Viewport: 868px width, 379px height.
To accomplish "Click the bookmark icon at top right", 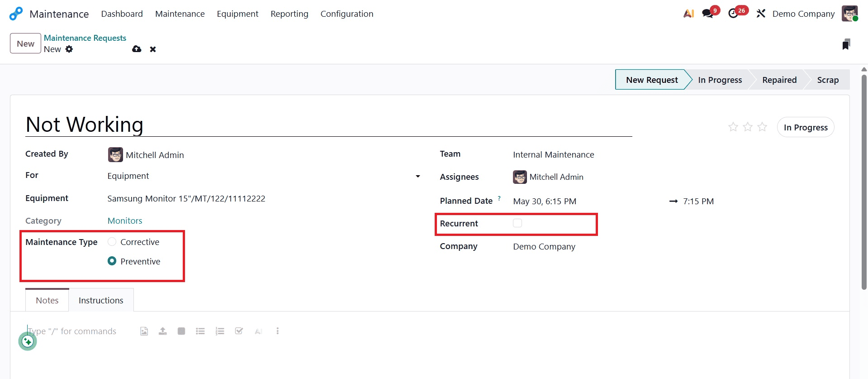I will (x=846, y=44).
